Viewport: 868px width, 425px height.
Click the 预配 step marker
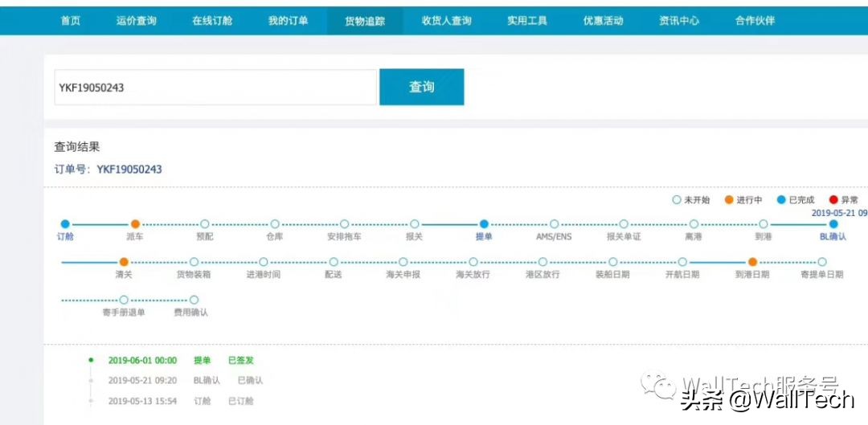(x=205, y=224)
